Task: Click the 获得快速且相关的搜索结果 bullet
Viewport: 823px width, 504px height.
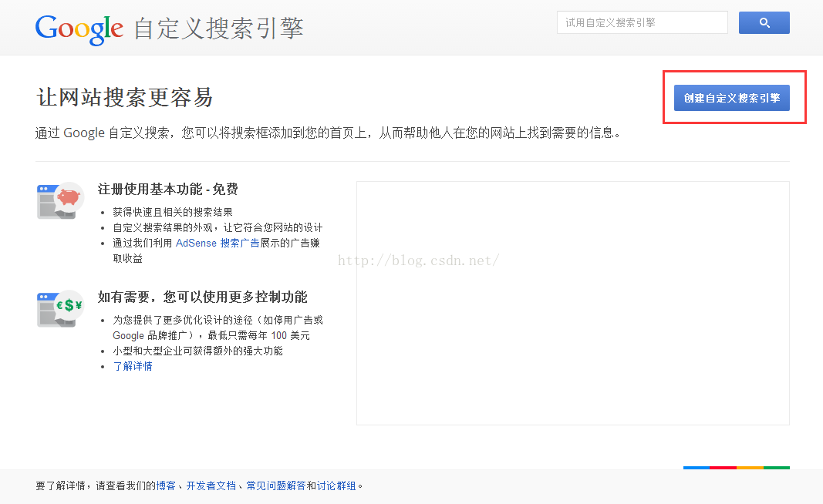Action: click(x=173, y=212)
